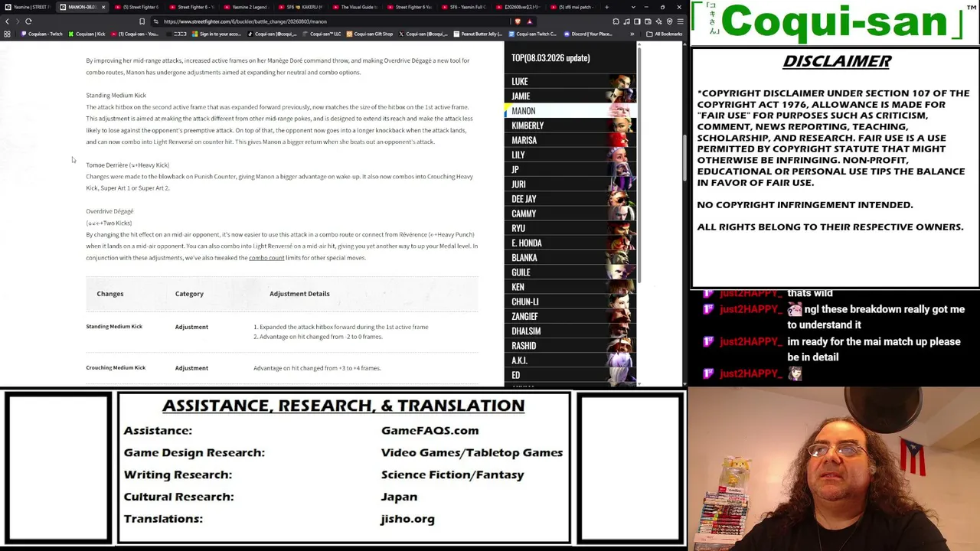The width and height of the screenshot is (980, 551).
Task: Click the TOP(08.03.2026 update) heading link
Action: pos(550,58)
